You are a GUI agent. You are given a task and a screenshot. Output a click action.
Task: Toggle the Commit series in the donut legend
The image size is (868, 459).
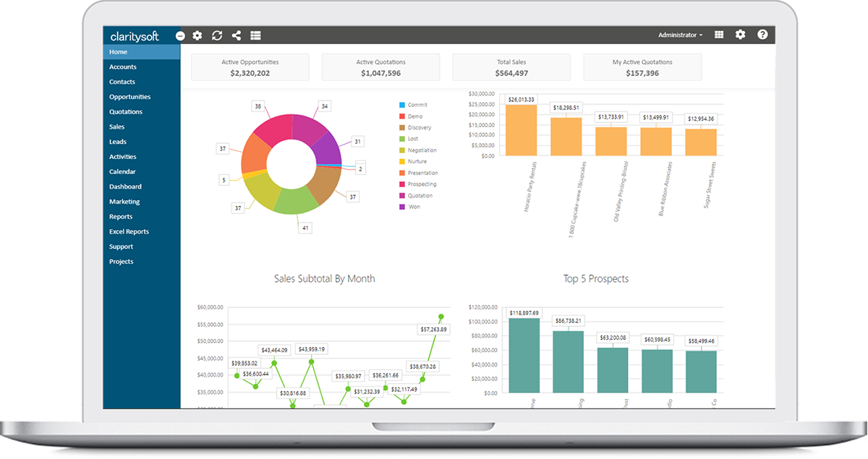(413, 105)
